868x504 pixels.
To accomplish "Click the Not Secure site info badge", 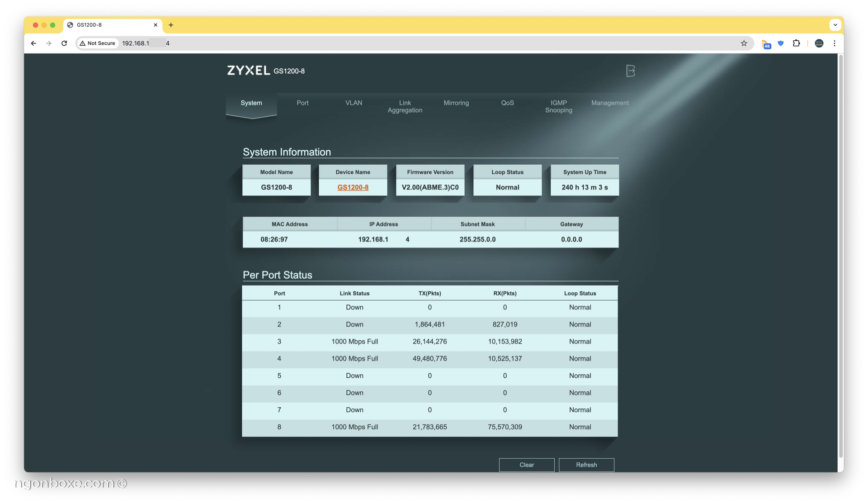I will (x=97, y=43).
